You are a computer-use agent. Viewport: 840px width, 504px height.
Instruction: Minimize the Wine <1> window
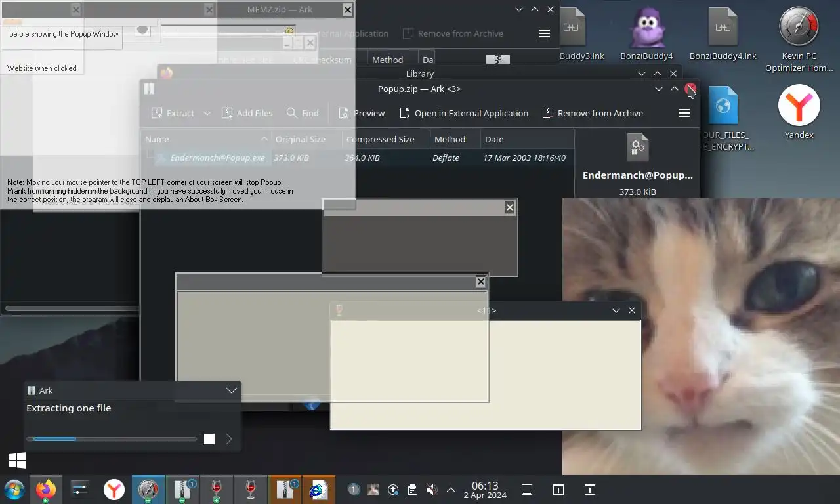point(616,310)
